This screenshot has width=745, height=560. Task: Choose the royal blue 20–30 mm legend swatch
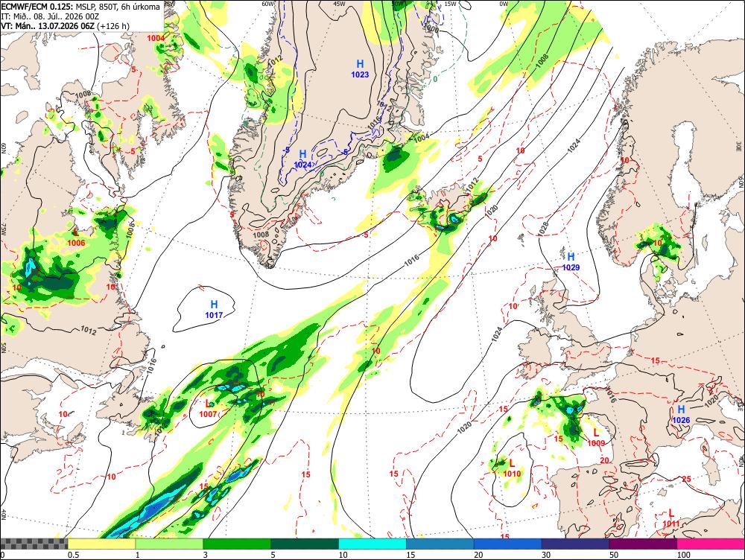508,544
